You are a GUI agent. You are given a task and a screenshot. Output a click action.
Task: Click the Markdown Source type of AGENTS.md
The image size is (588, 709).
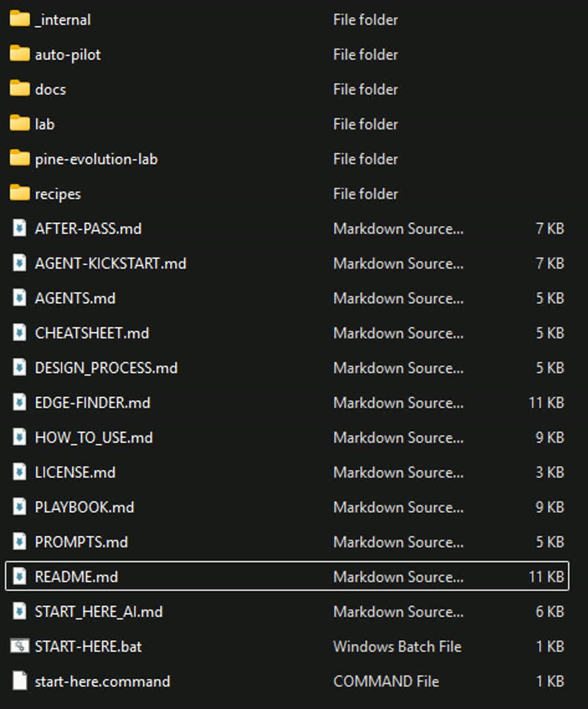pos(398,298)
